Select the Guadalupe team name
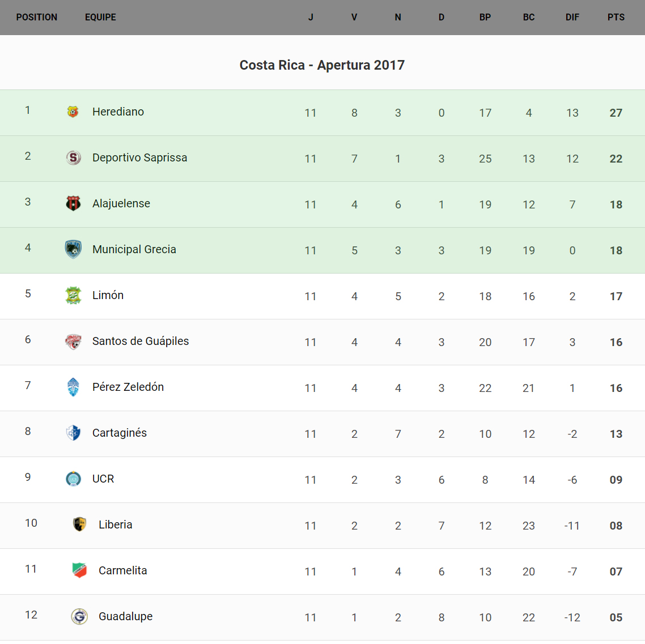Viewport: 645px width, 644px height. click(125, 616)
